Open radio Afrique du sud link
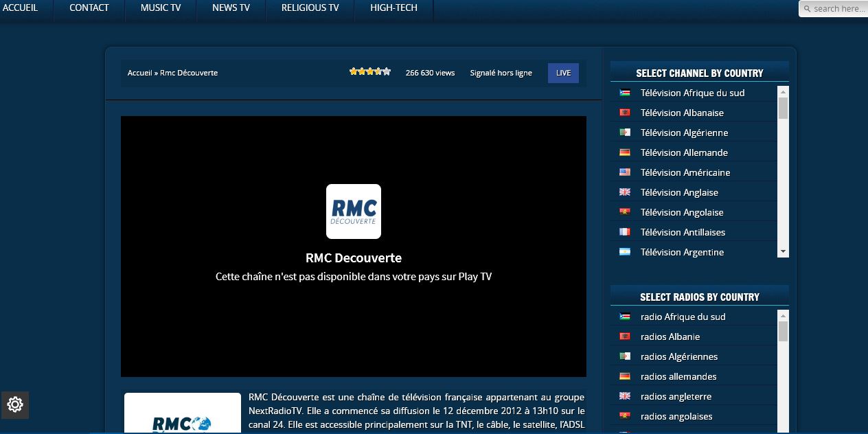This screenshot has height=434, width=868. [x=683, y=317]
